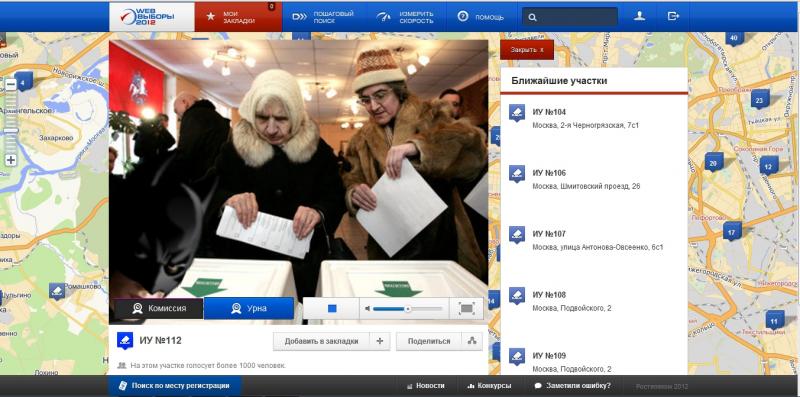Open Пошаговый поиск step search
The image size is (800, 397).
(x=323, y=17)
